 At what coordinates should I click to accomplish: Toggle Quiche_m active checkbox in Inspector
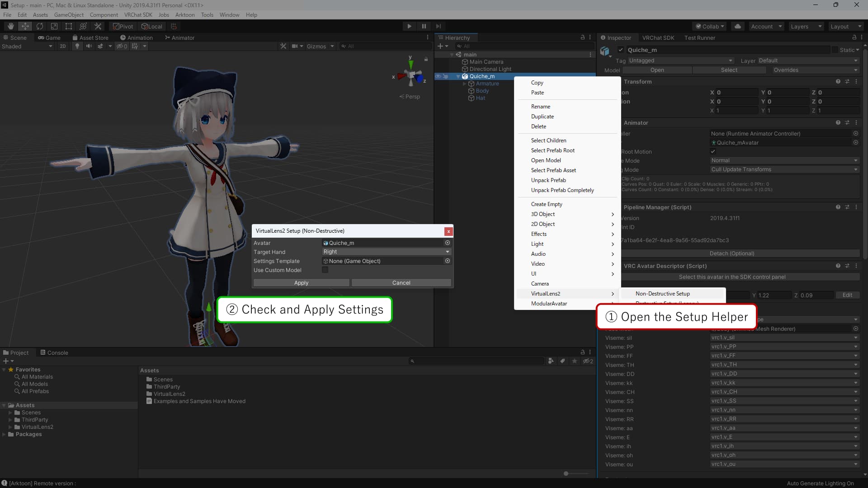click(621, 50)
